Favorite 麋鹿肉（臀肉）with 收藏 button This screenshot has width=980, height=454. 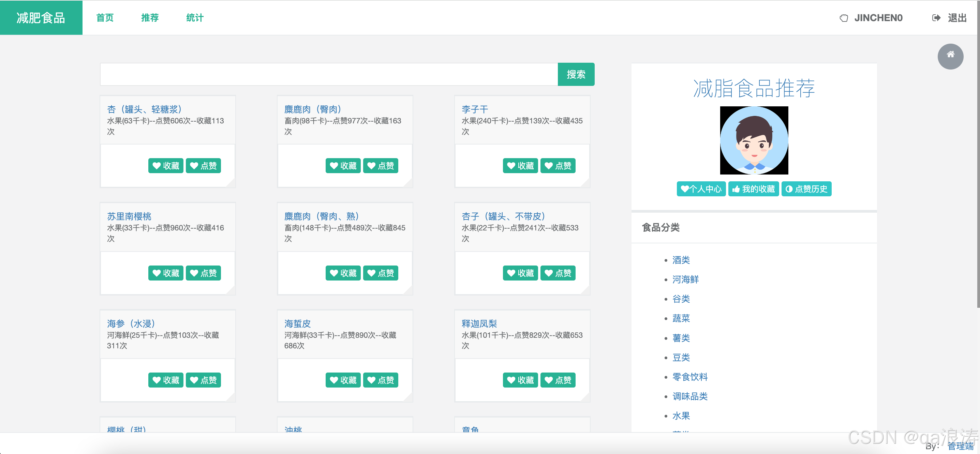(343, 166)
